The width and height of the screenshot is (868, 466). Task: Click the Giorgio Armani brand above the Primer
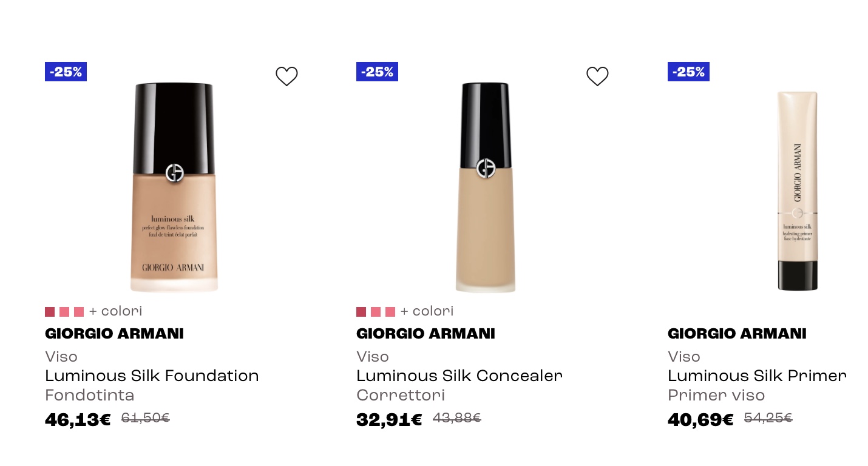737,334
